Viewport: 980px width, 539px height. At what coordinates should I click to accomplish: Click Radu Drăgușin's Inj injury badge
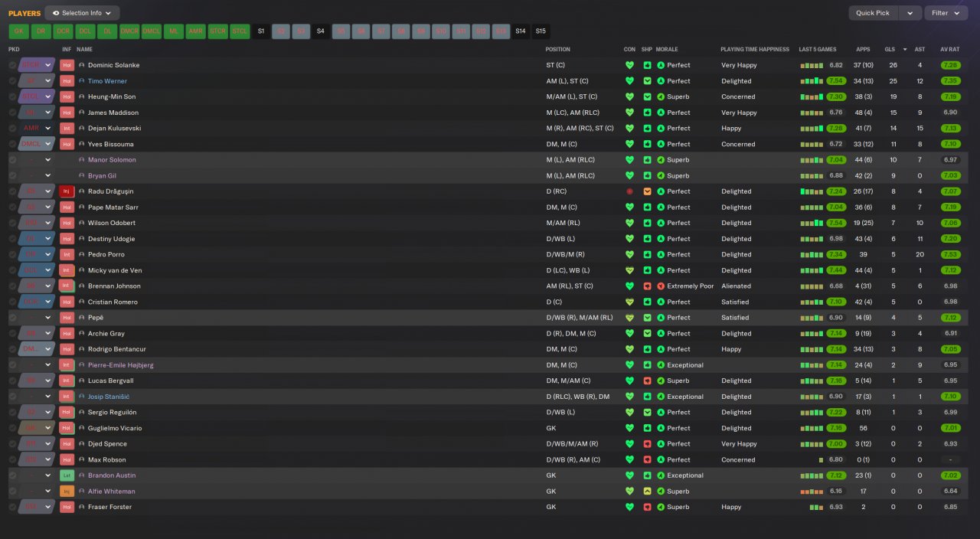67,191
